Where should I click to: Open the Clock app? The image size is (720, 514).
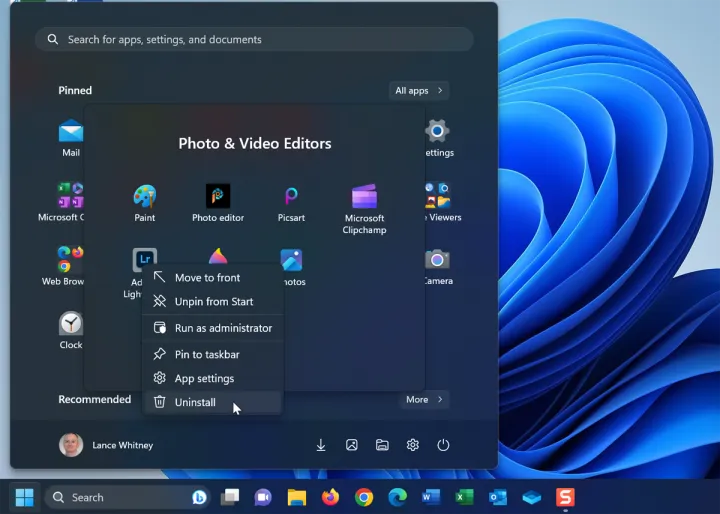(71, 324)
